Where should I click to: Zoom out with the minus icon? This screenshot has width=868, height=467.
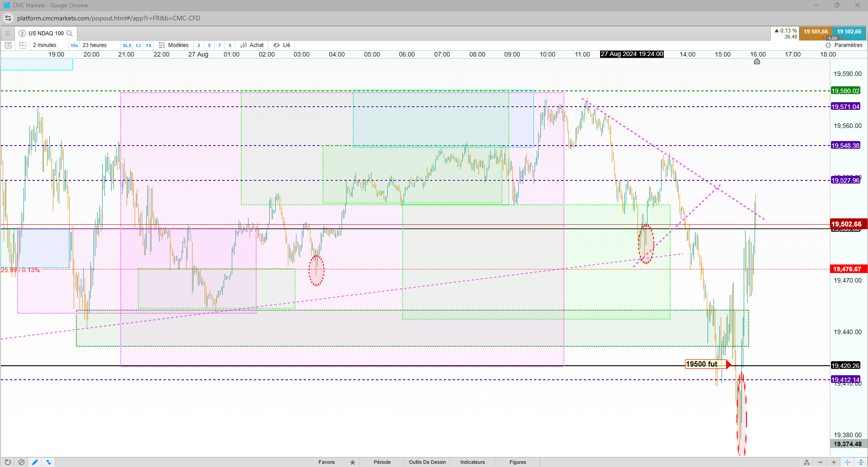tap(820, 462)
